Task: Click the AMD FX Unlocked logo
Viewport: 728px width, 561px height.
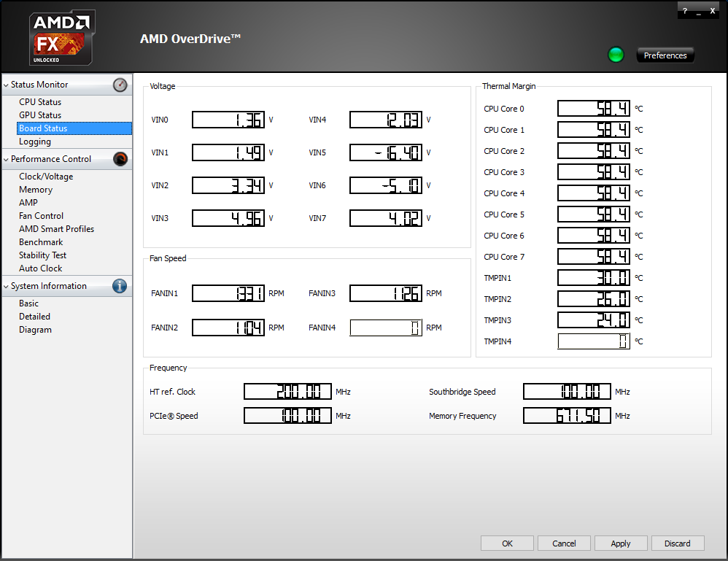Action: pyautogui.click(x=62, y=38)
